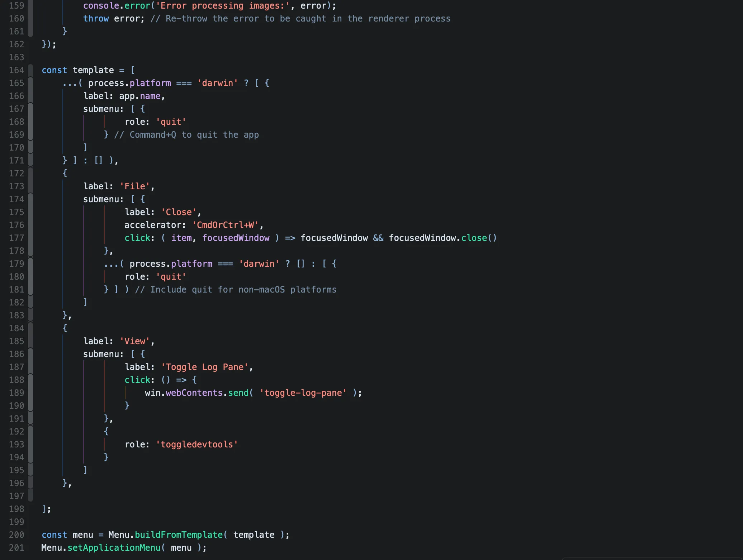Click the gutter marker next to line 188
Image resolution: width=743 pixels, height=560 pixels.
click(x=30, y=380)
